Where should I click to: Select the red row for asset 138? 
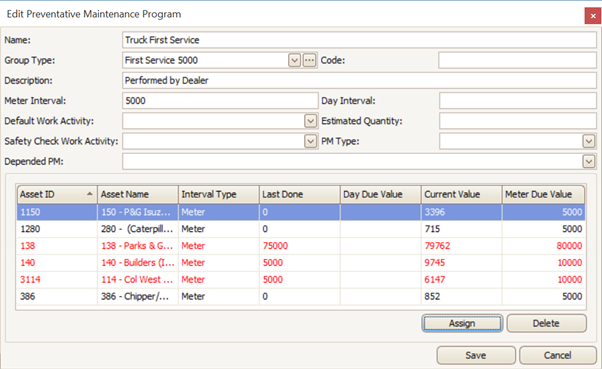coord(301,246)
